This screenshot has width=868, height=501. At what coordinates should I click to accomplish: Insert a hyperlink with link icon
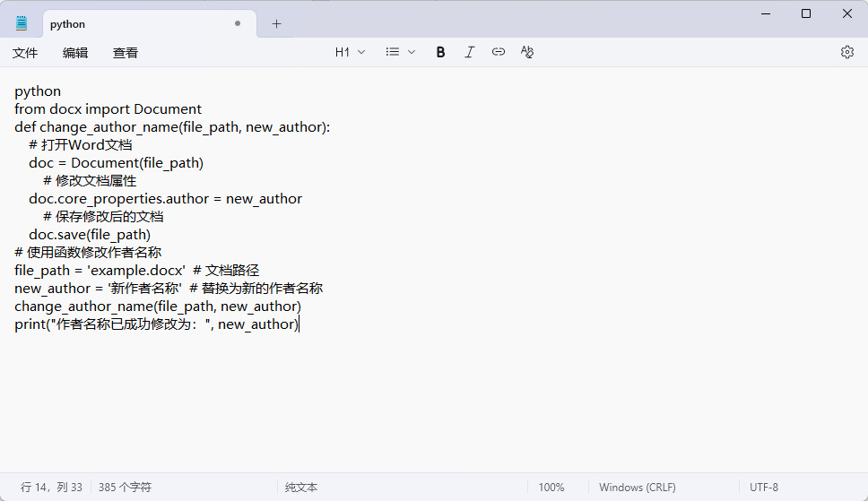[x=499, y=52]
